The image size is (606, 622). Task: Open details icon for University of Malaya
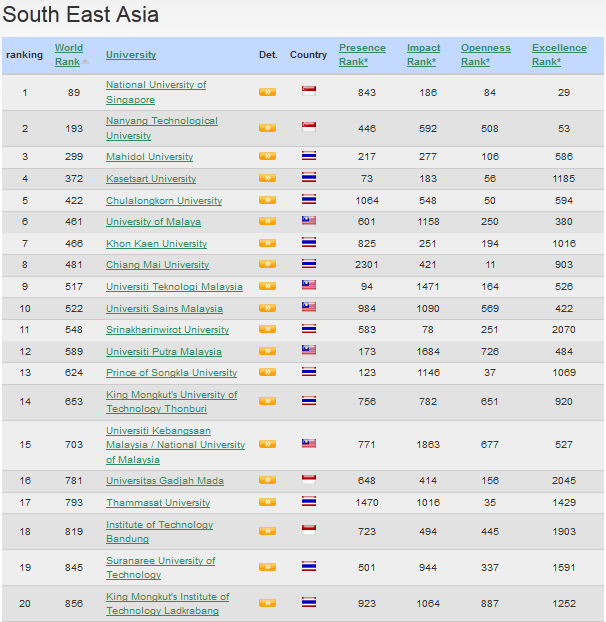267,221
